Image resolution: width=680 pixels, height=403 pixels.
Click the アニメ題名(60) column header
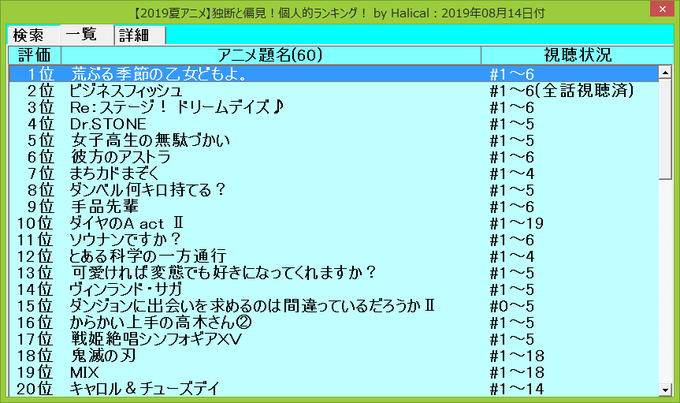271,55
